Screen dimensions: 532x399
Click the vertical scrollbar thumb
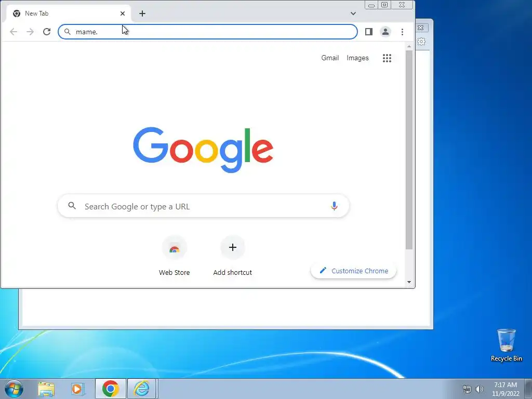(x=409, y=150)
